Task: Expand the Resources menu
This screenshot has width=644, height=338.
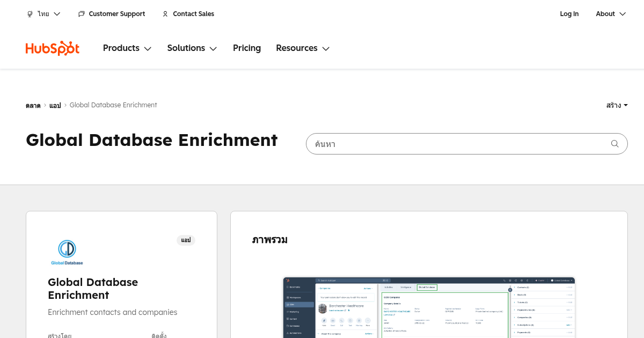Action: 303,48
